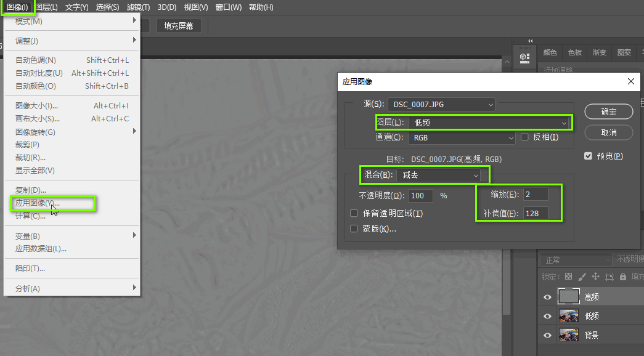Choose 画布大小(S)... menu item
Viewport: 644px width, 356px height.
72,119
